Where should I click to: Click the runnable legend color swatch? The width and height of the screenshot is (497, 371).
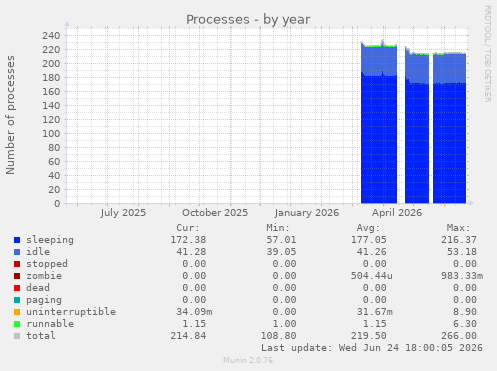(17, 324)
